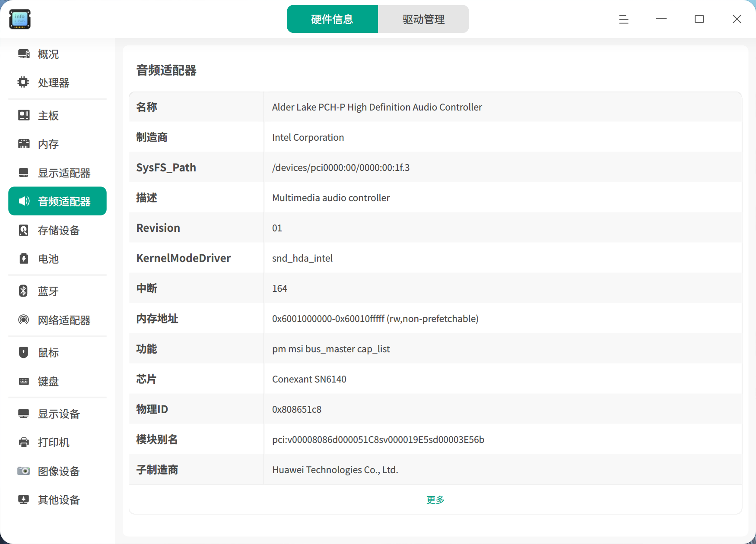756x544 pixels.
Task: Expand details with the 更多 link
Action: point(435,500)
